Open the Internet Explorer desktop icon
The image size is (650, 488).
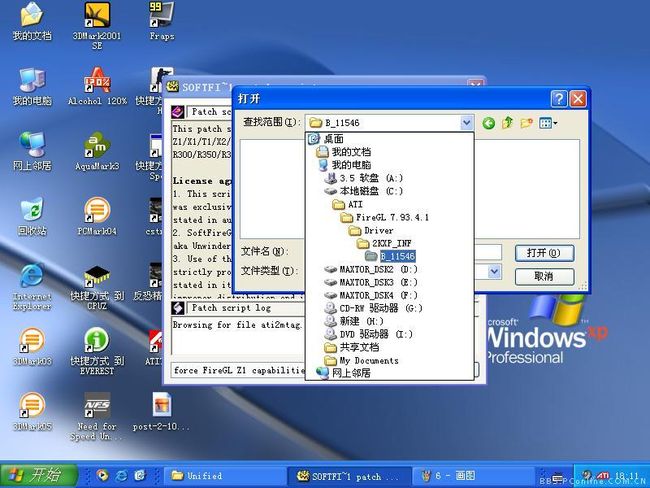[x=32, y=286]
